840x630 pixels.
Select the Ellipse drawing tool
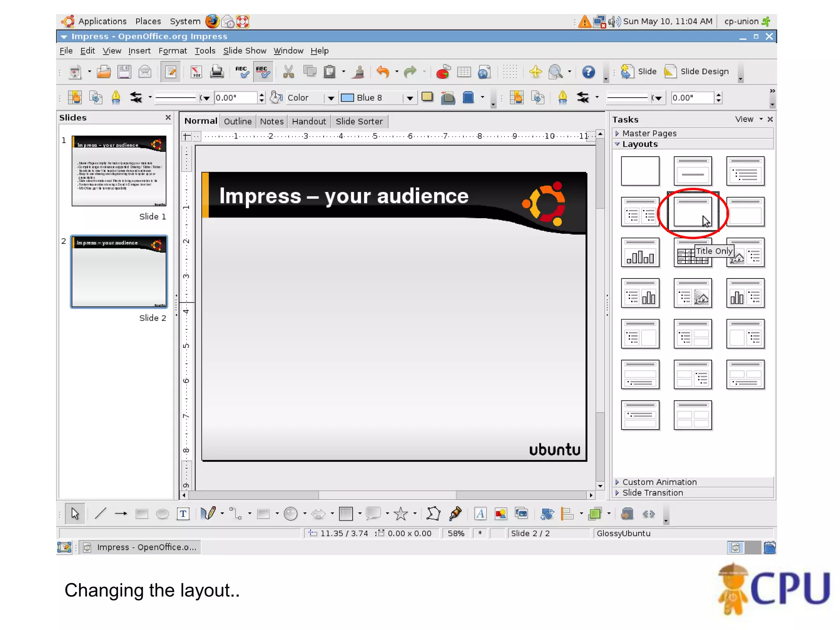tap(162, 514)
